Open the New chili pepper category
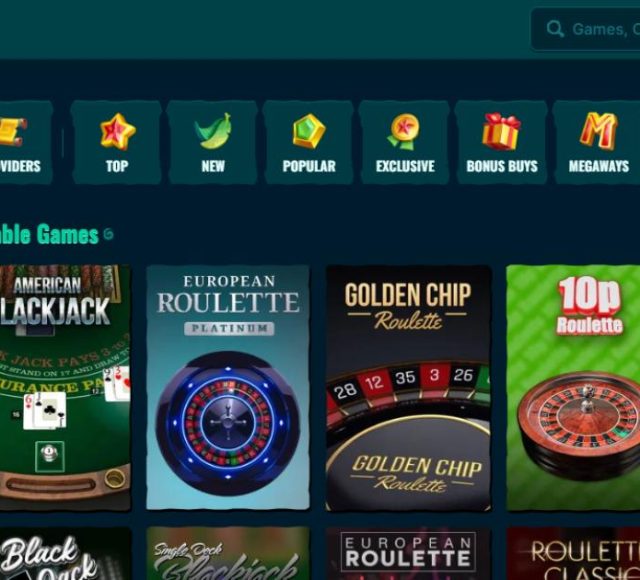 pyautogui.click(x=213, y=131)
